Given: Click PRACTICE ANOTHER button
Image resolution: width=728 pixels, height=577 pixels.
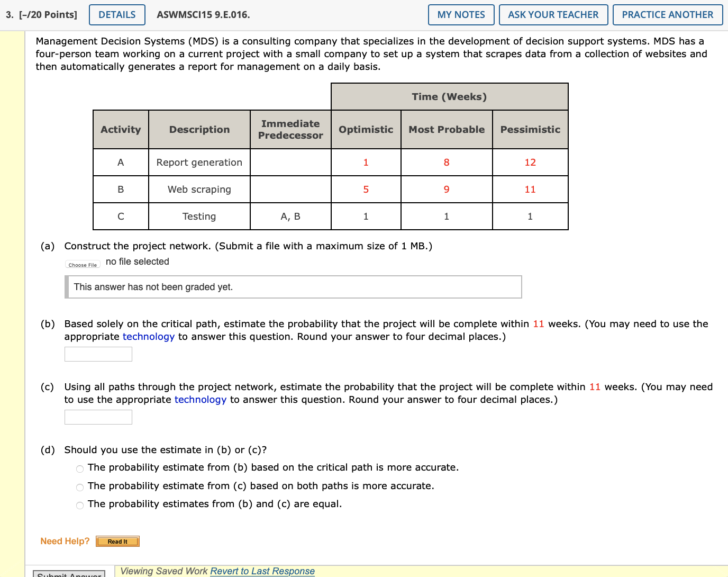Looking at the screenshot, I should point(668,15).
